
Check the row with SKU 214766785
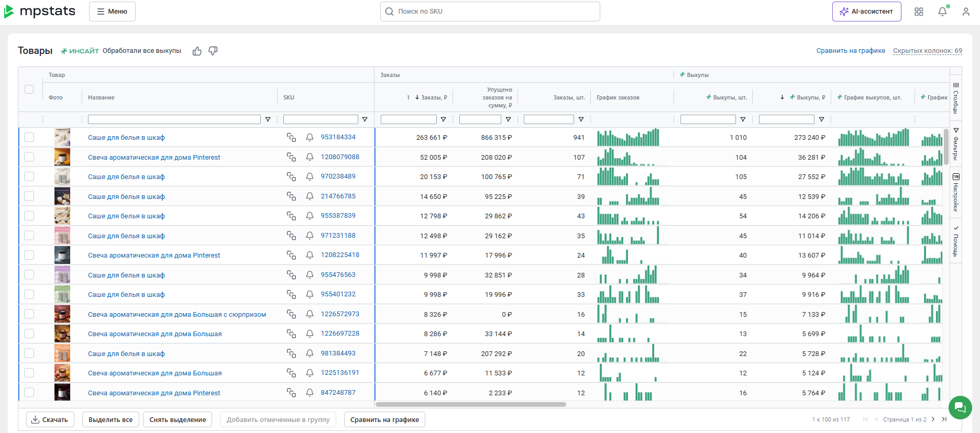click(29, 196)
